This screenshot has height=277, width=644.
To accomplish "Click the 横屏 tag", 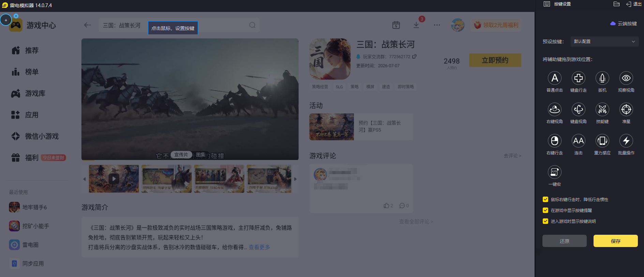I will [x=370, y=87].
